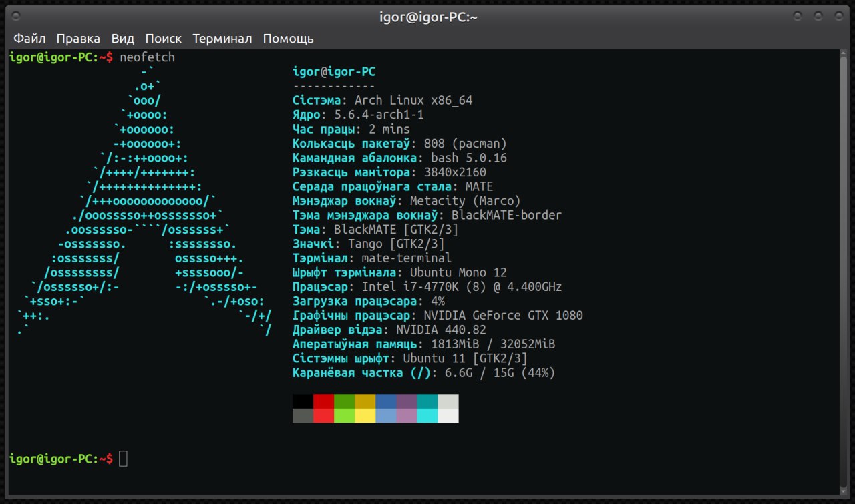Viewport: 855px width, 504px height.
Task: Open the Вид menu
Action: pyautogui.click(x=123, y=39)
